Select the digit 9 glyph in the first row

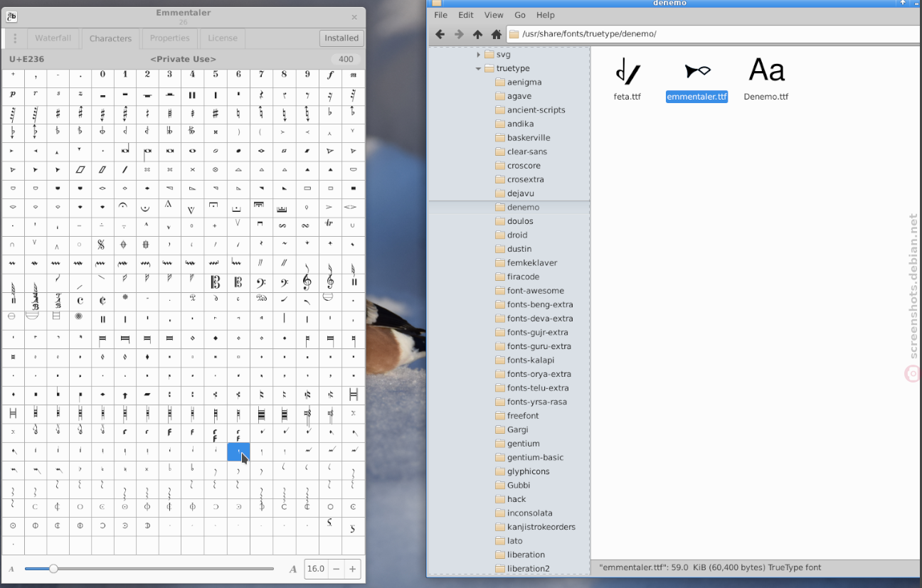[307, 75]
